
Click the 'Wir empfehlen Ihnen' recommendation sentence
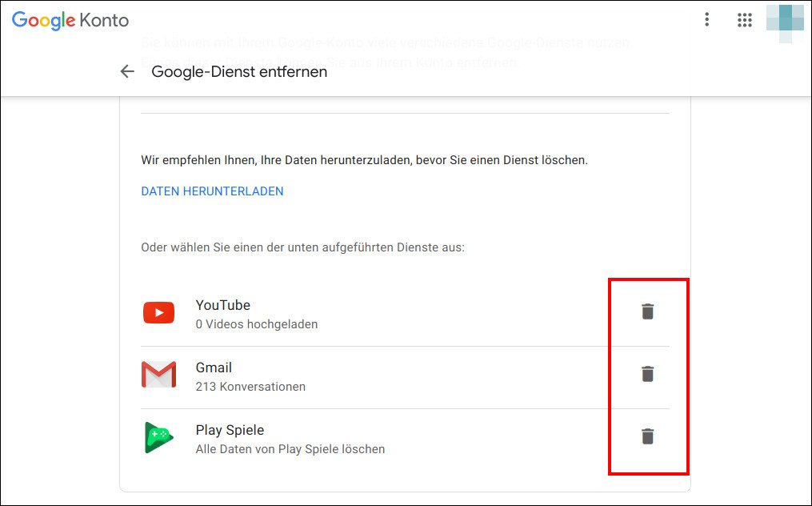coord(365,160)
